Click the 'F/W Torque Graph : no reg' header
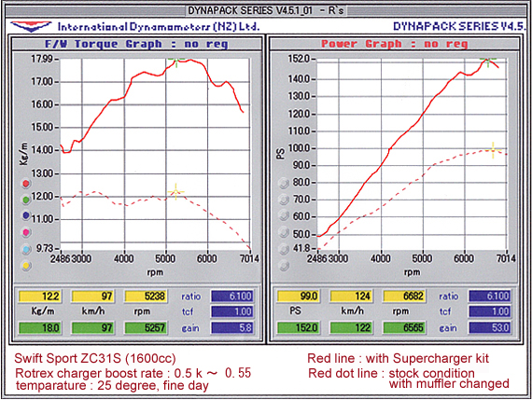Image resolution: width=532 pixels, height=400 pixels. (x=136, y=44)
